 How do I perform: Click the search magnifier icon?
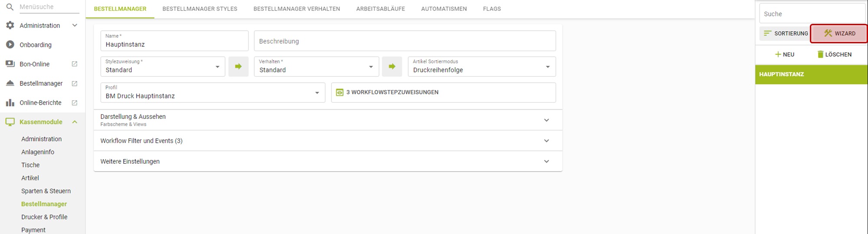(x=10, y=7)
